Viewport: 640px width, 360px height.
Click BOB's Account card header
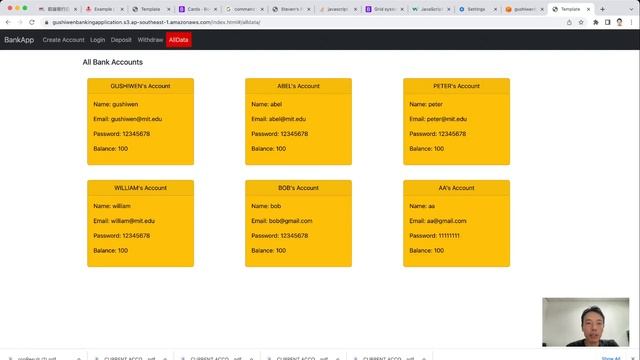click(x=298, y=188)
